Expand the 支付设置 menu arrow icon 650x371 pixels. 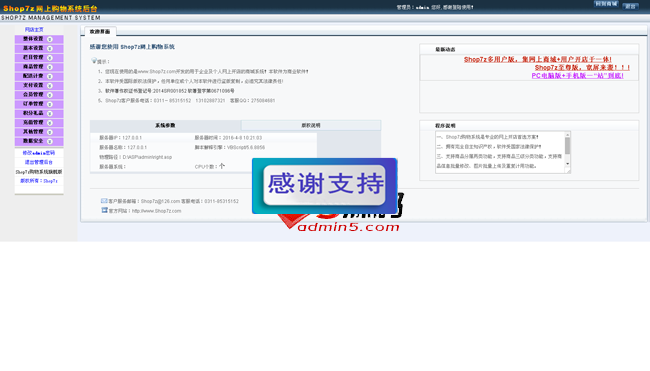pyautogui.click(x=50, y=86)
